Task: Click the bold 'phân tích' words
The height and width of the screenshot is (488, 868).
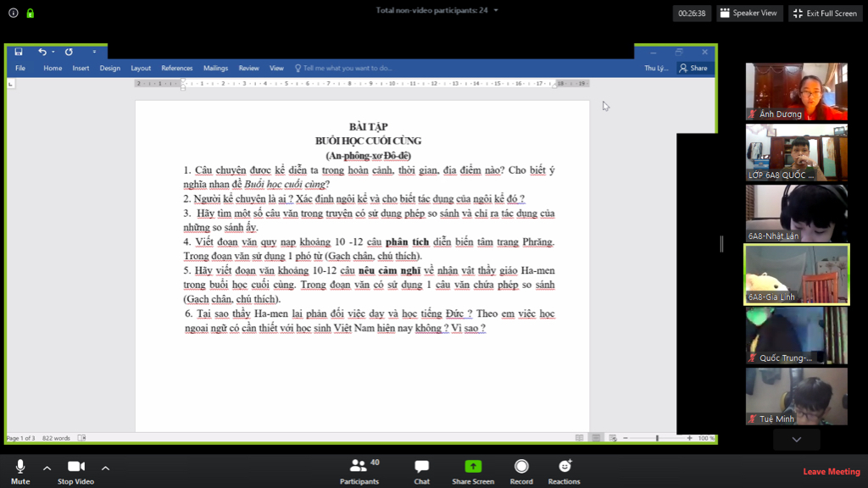Action: pos(408,241)
